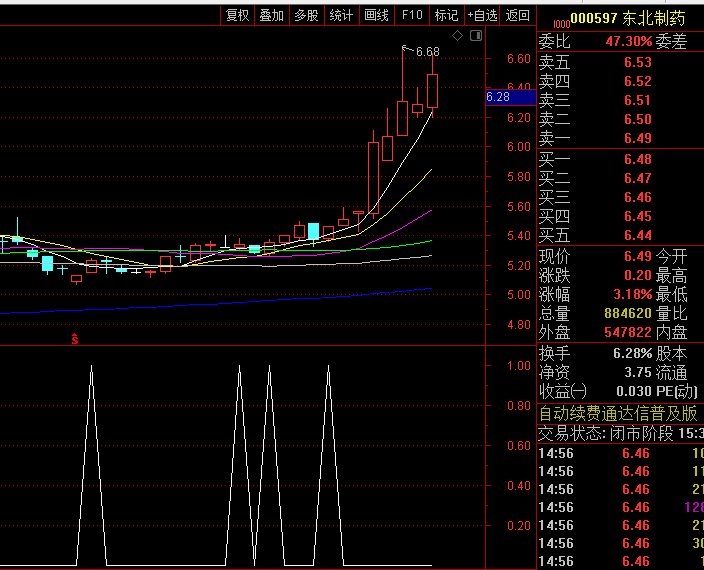Click the 6.68 high price marker
This screenshot has width=704, height=570.
(x=427, y=51)
